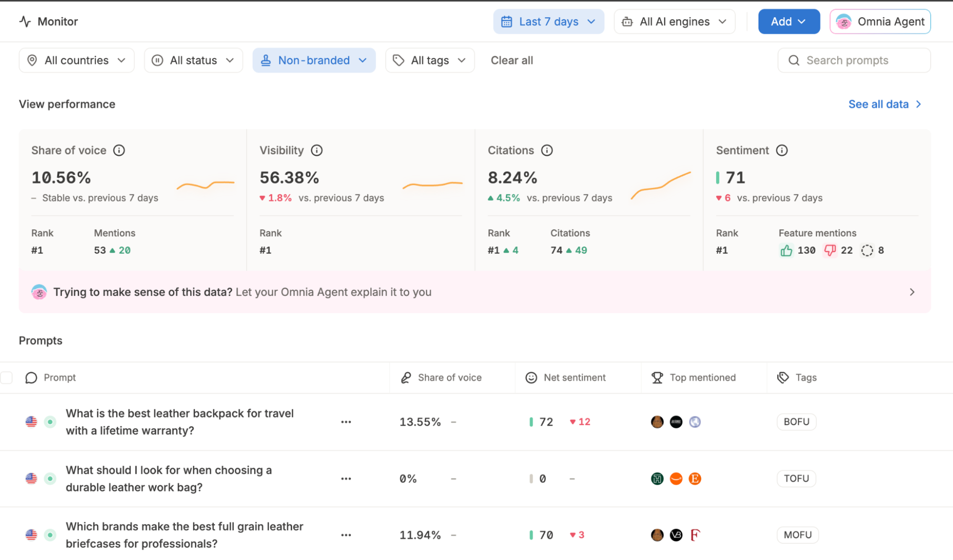Screen dimensions: 953x560
Task: Click the thumbs-down feature mentions icon
Action: [x=830, y=250]
